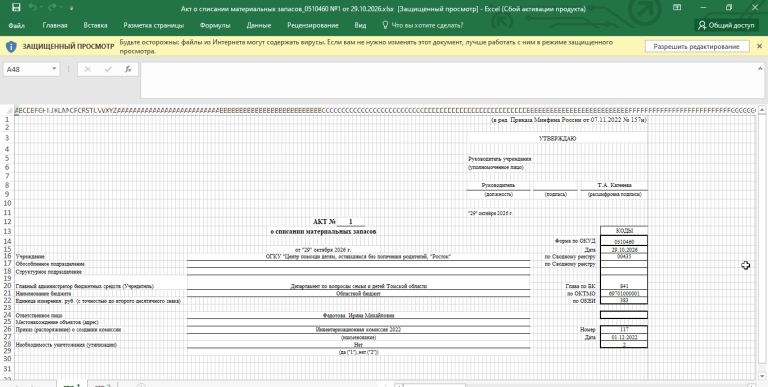Open the Customize Quick Access Toolbar dropdown
This screenshot has height=387, width=768.
coord(72,8)
